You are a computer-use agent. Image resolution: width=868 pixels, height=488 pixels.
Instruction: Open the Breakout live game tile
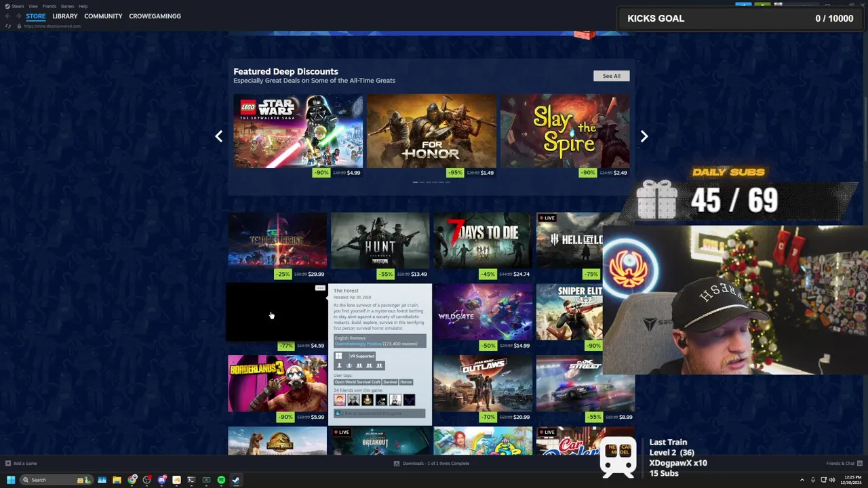(380, 441)
